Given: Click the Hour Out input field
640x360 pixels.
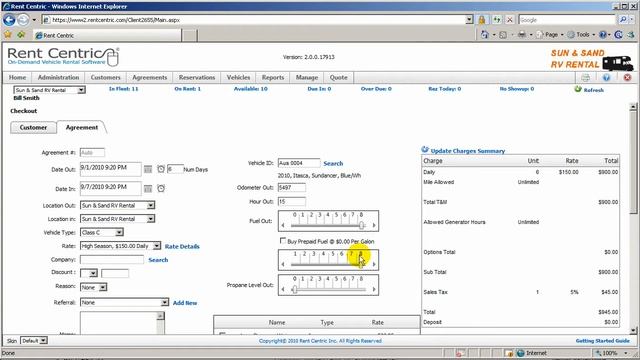Looking at the screenshot, I should click(291, 202).
